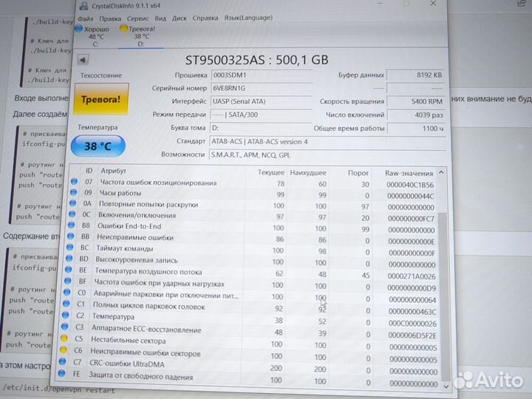The height and width of the screenshot is (399, 532).
Task: Click status dot of row BC Таймаут команды
Action: tap(69, 248)
